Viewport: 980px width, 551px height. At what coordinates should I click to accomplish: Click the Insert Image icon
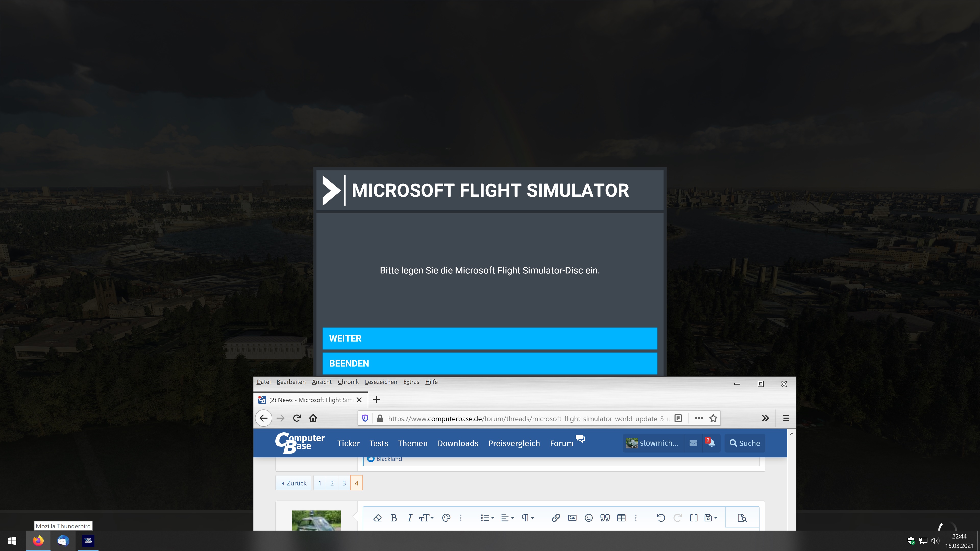[x=572, y=517]
